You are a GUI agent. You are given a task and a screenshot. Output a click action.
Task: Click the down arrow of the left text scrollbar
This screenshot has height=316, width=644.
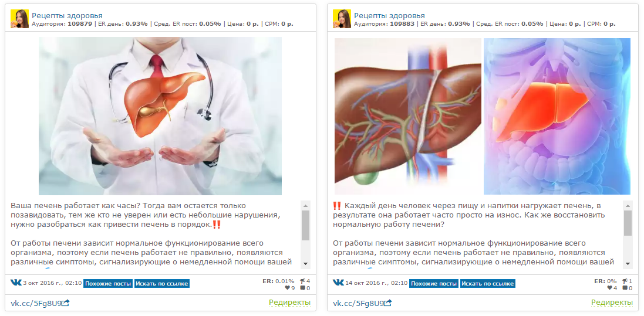(306, 263)
